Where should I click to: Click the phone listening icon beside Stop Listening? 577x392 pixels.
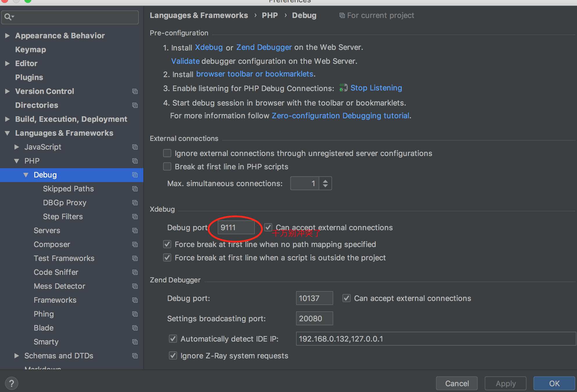pyautogui.click(x=343, y=88)
